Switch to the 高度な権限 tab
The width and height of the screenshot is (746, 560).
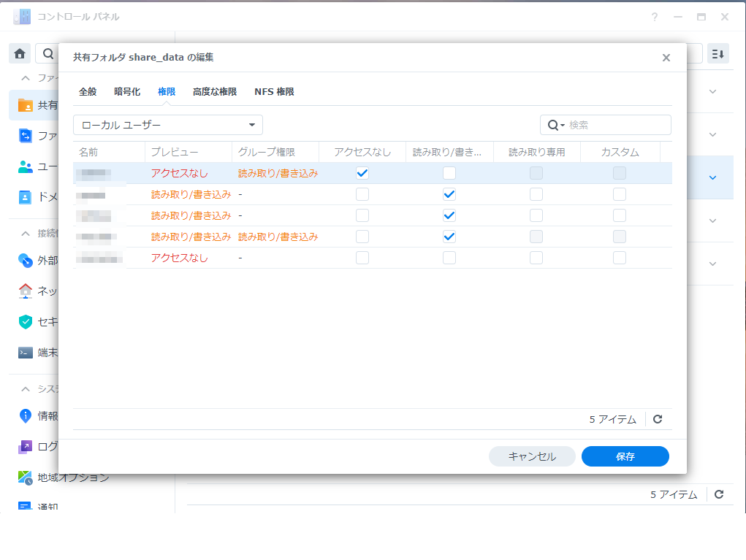tap(215, 92)
